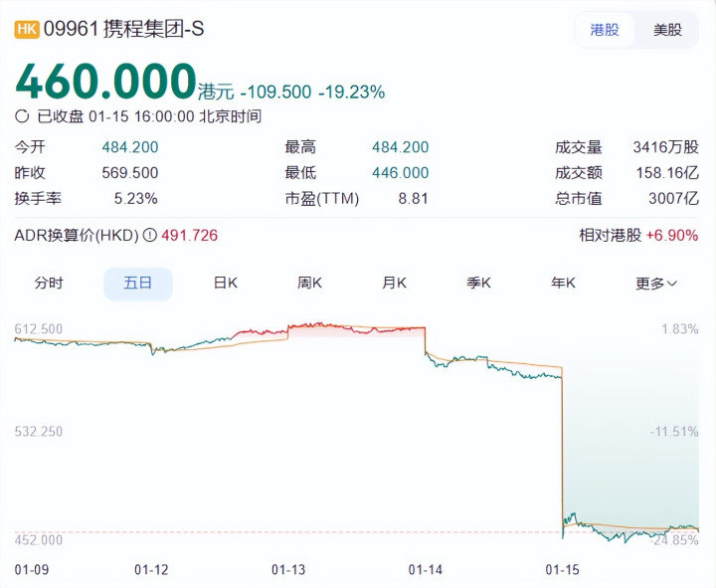Select the 分时 chart tab
716x588 pixels.
[x=49, y=284]
